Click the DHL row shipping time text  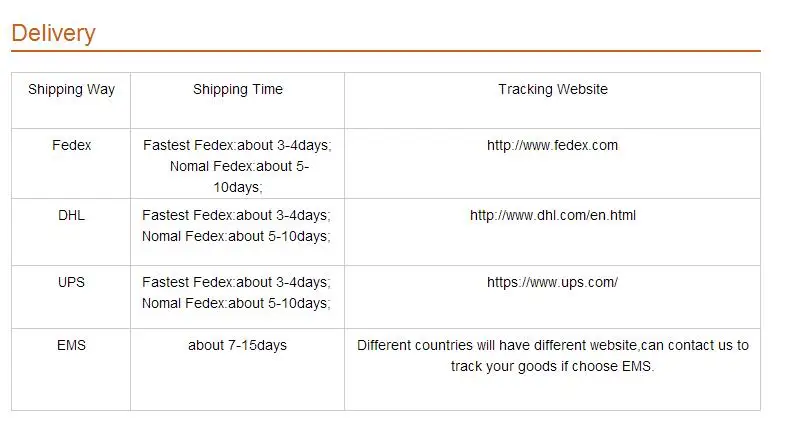236,226
